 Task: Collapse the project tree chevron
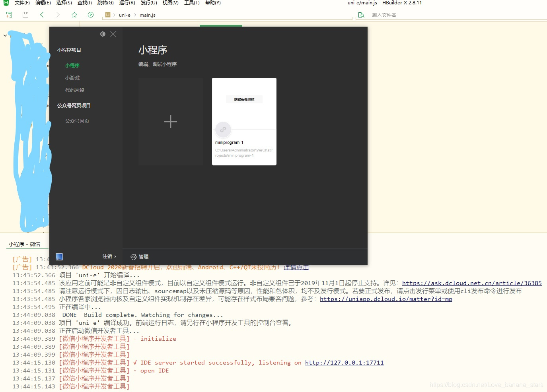pos(5,35)
